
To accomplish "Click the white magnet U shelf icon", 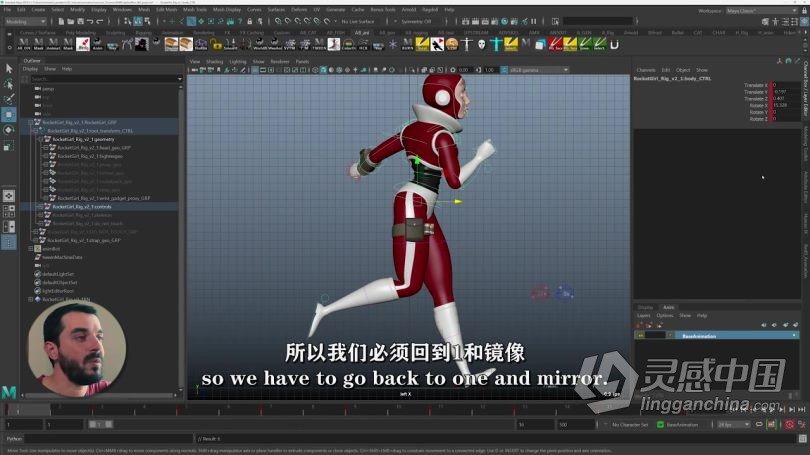I will tap(614, 44).
